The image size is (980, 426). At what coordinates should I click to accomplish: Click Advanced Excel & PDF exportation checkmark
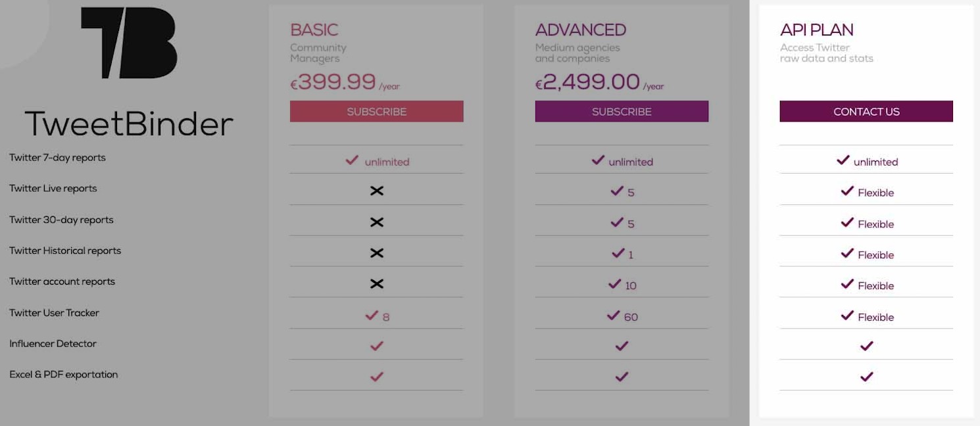point(622,377)
